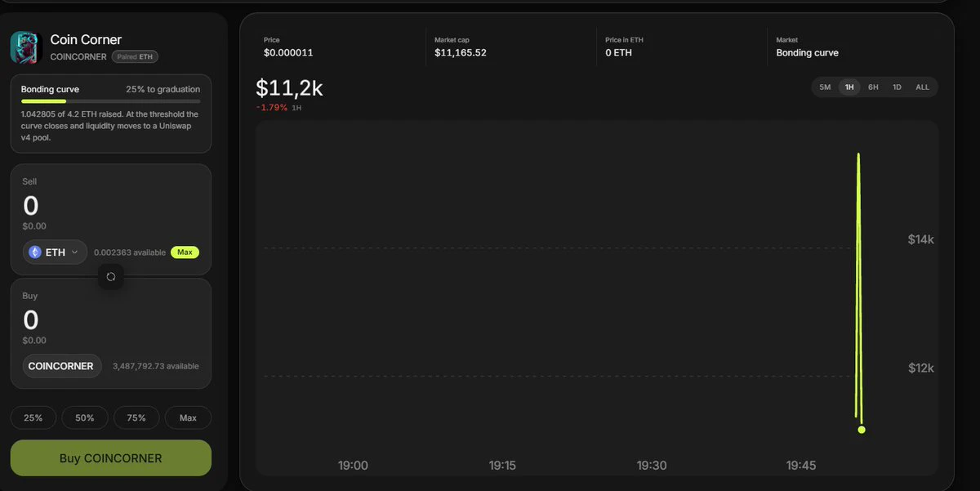Click the bonding curve progress bar

(111, 101)
